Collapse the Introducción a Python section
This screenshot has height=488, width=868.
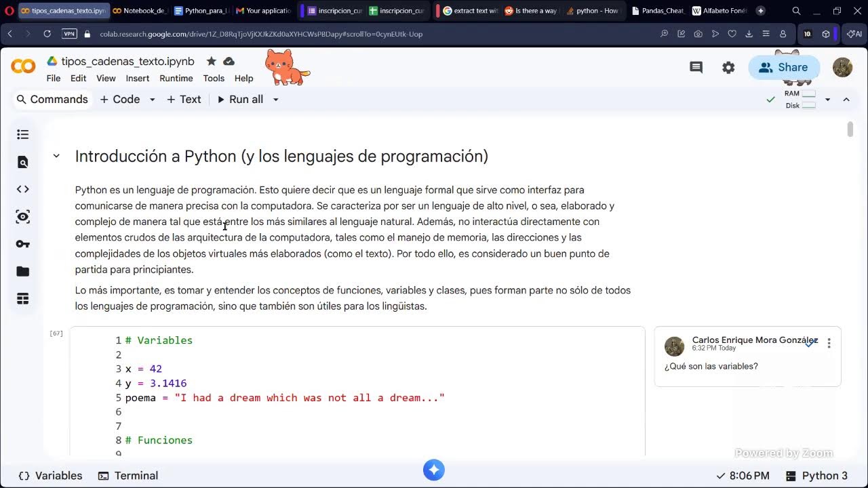coord(56,156)
